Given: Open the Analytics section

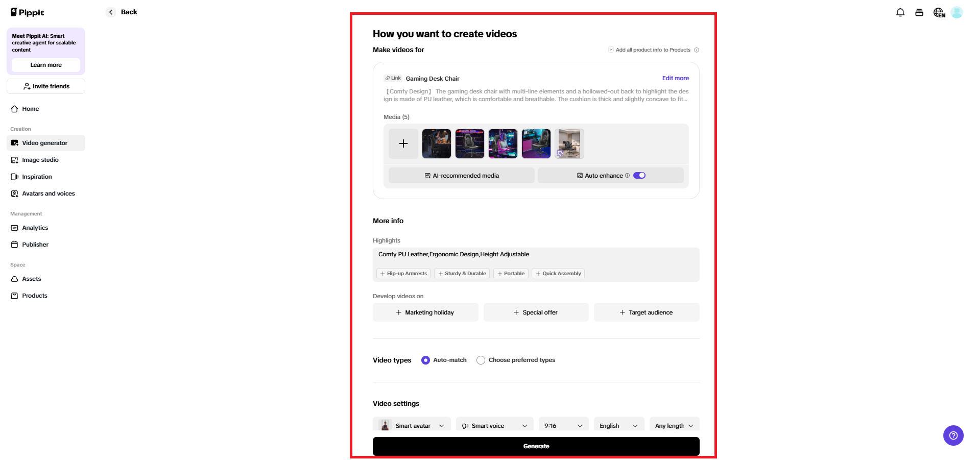Looking at the screenshot, I should click(34, 228).
